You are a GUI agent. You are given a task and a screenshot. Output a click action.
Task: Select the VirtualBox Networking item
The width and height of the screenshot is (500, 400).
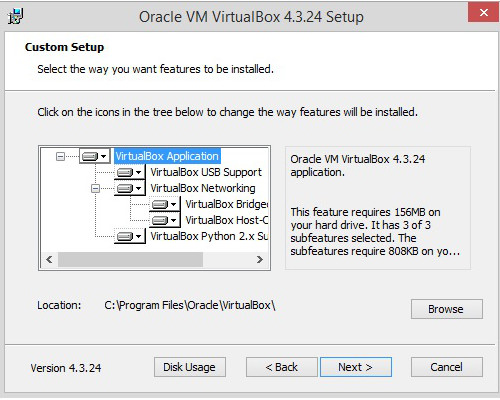203,188
